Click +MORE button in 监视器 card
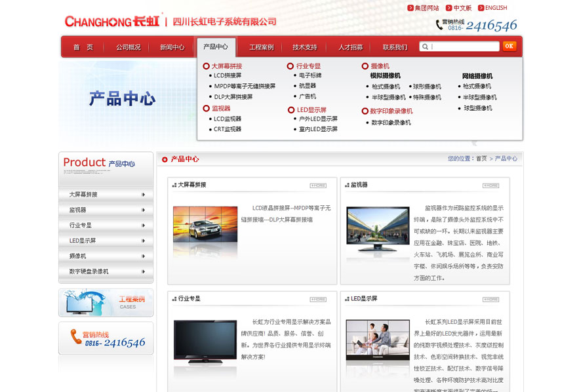The image size is (577, 392). point(491,186)
